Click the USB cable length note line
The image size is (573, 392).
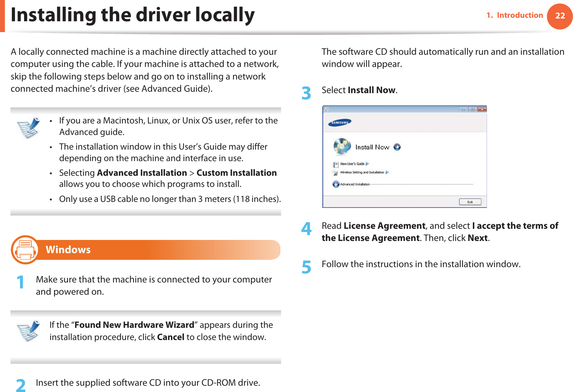pos(170,199)
